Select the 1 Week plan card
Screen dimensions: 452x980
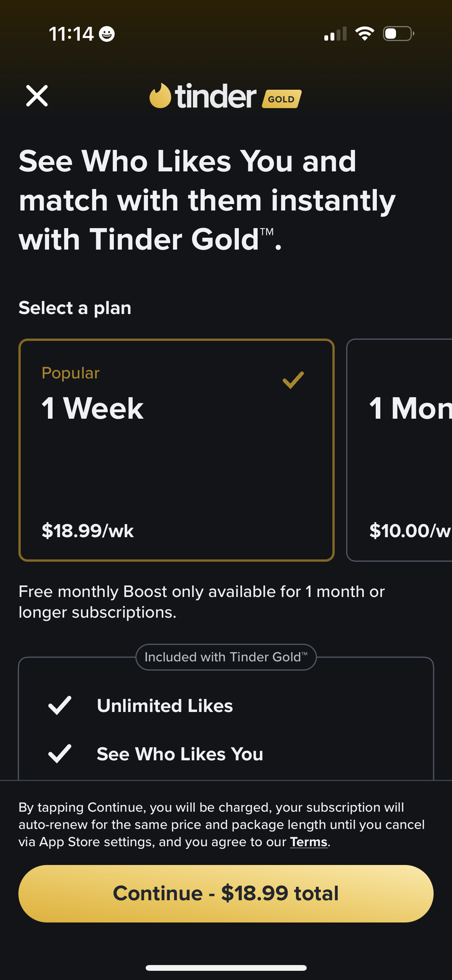(x=176, y=450)
